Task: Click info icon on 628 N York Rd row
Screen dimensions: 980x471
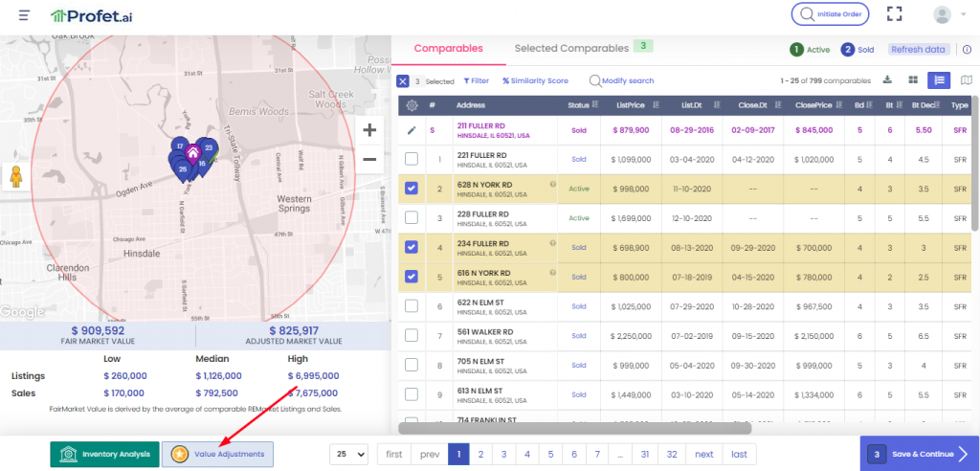Action: 552,184
